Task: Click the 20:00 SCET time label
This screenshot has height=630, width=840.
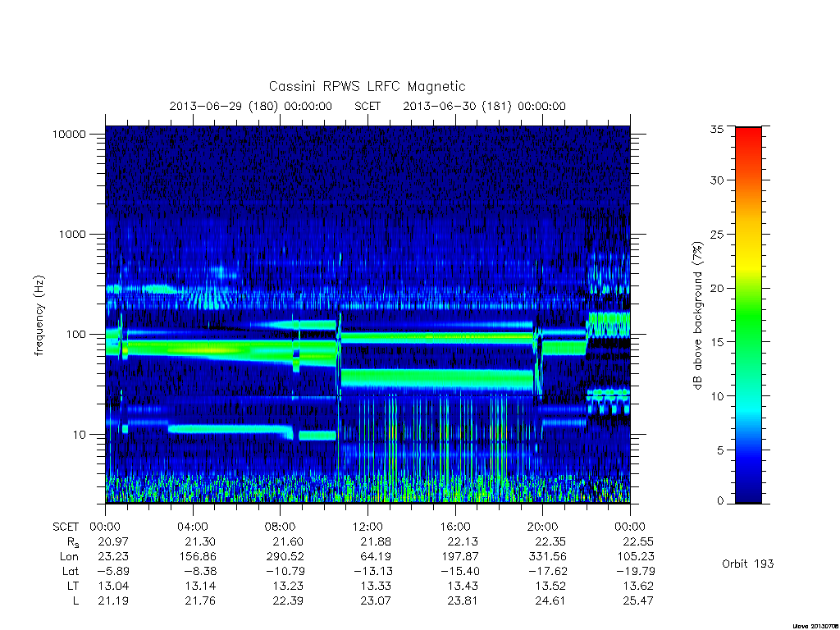Action: [543, 527]
